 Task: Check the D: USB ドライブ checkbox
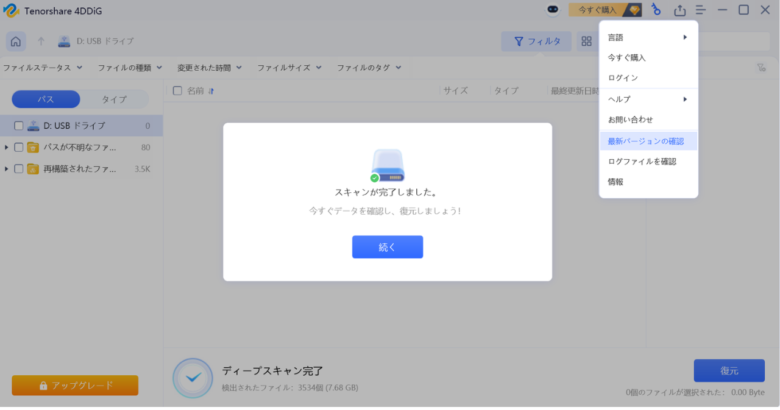(x=18, y=126)
